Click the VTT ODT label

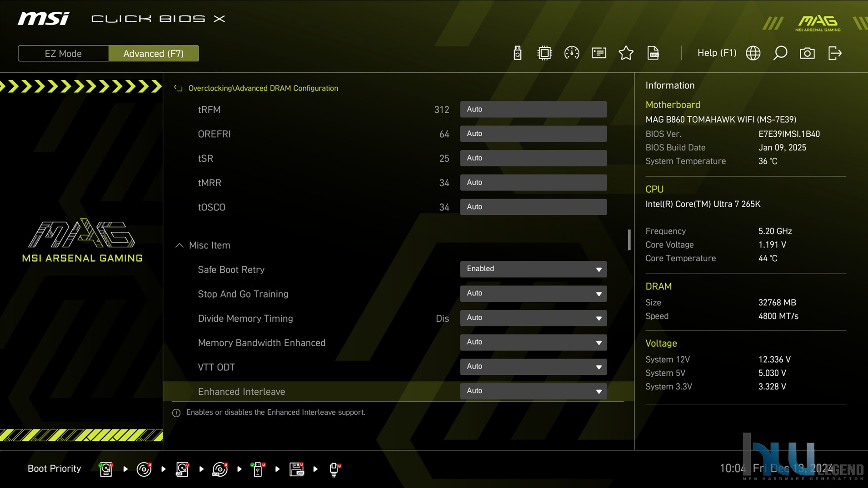tap(216, 367)
